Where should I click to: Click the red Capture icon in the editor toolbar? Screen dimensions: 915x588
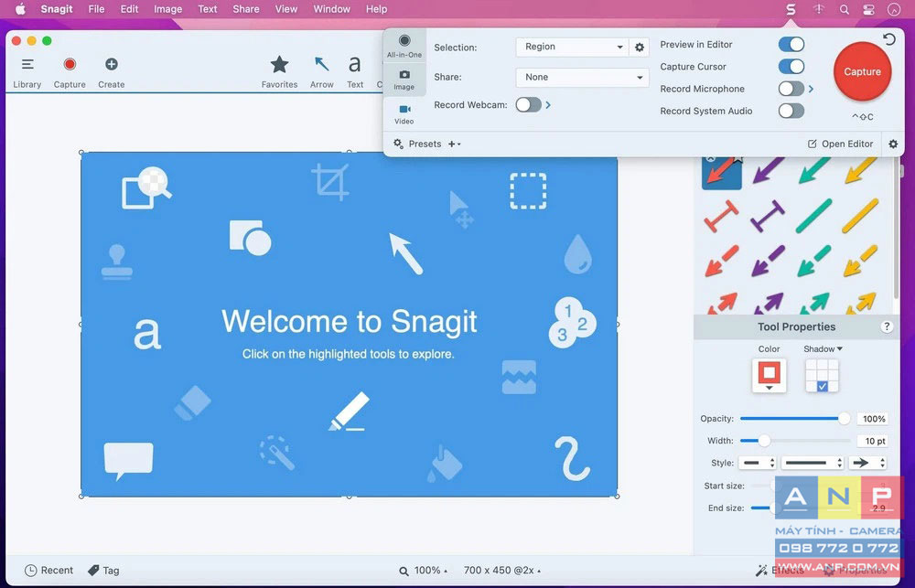tap(70, 64)
